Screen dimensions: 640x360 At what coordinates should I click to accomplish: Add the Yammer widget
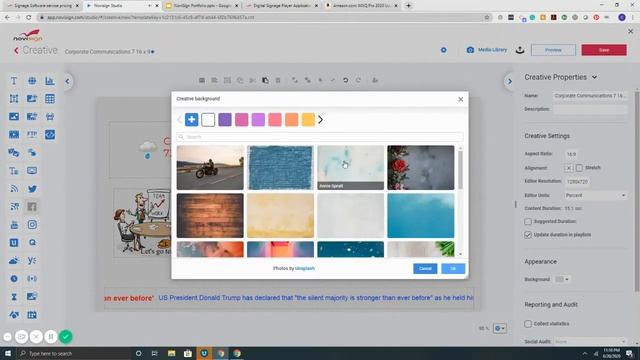(x=32, y=260)
